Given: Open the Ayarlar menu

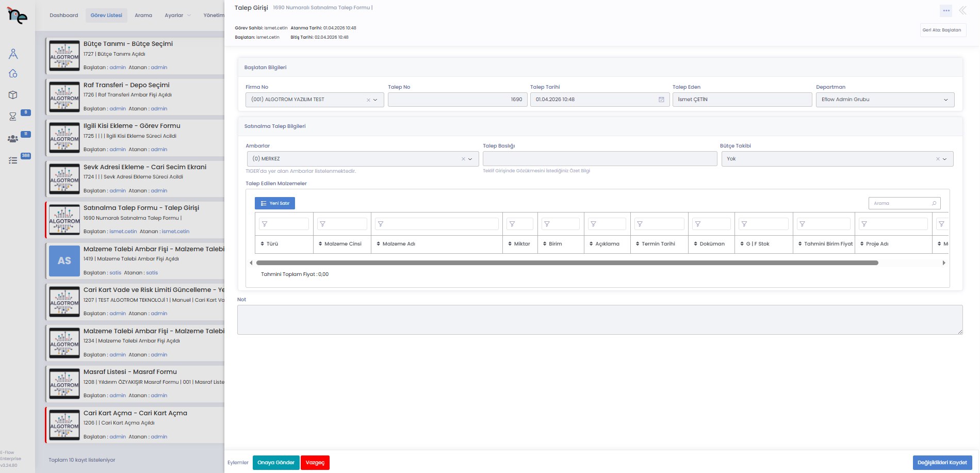Looking at the screenshot, I should [177, 15].
